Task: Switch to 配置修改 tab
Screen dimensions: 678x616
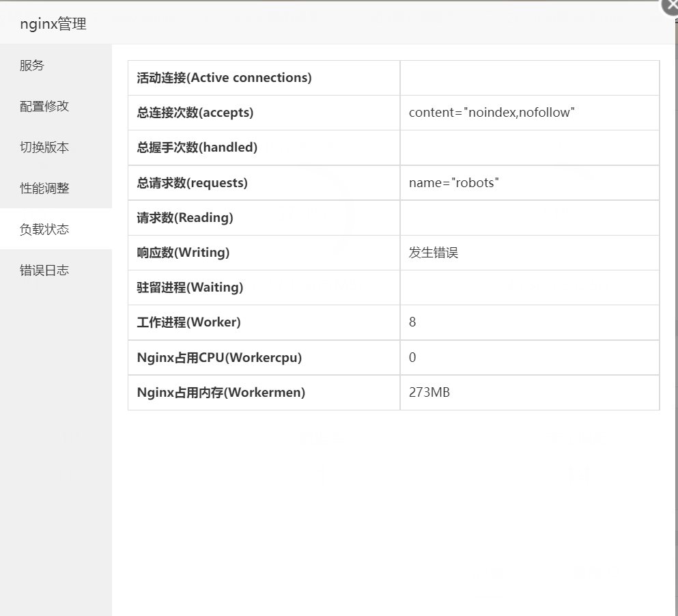Action: 56,107
